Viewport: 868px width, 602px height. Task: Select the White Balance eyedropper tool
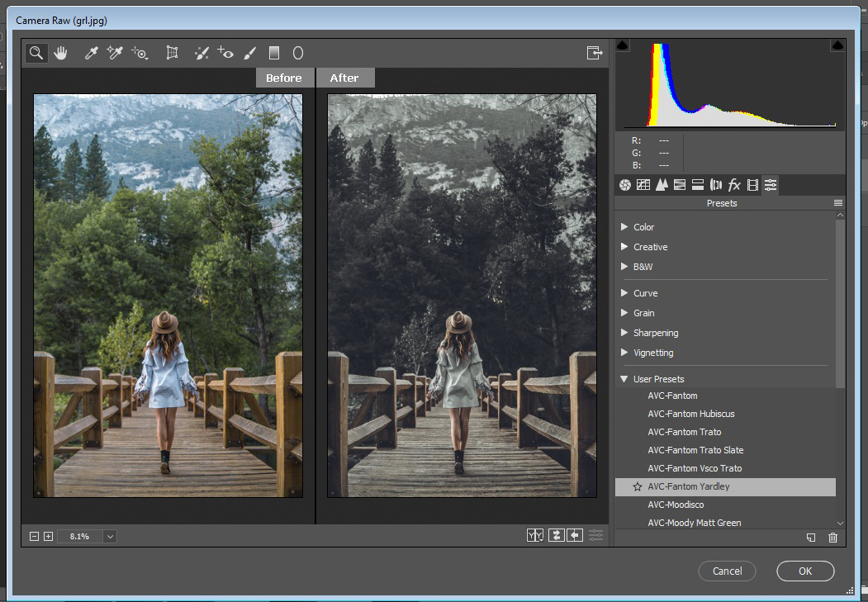[x=91, y=53]
